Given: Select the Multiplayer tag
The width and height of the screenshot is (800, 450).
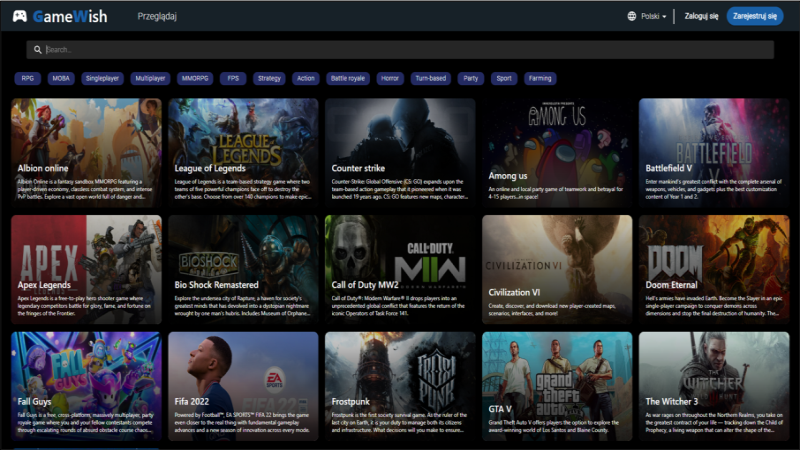Looking at the screenshot, I should tap(150, 79).
